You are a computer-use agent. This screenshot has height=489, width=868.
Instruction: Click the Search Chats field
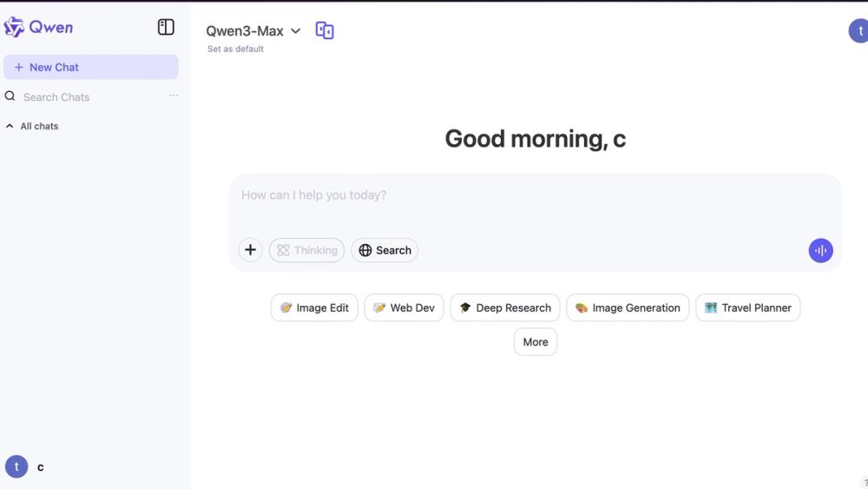pos(91,97)
